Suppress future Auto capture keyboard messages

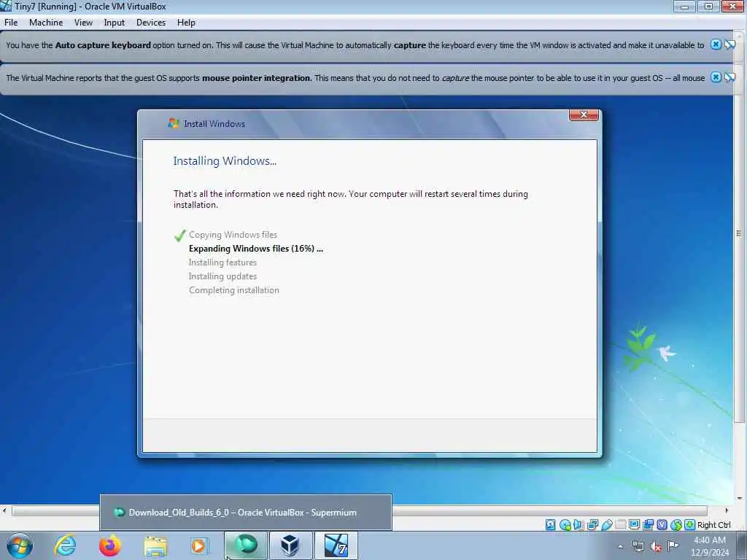(729, 44)
